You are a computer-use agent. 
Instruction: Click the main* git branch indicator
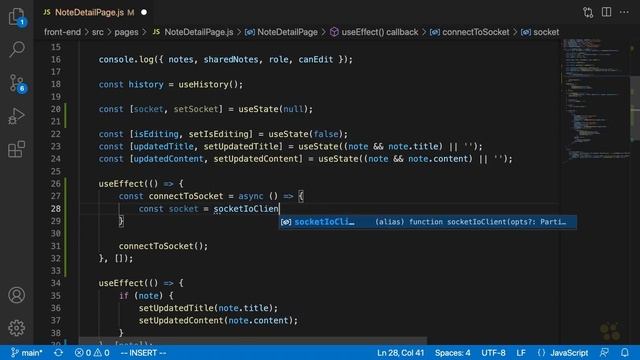pos(27,353)
